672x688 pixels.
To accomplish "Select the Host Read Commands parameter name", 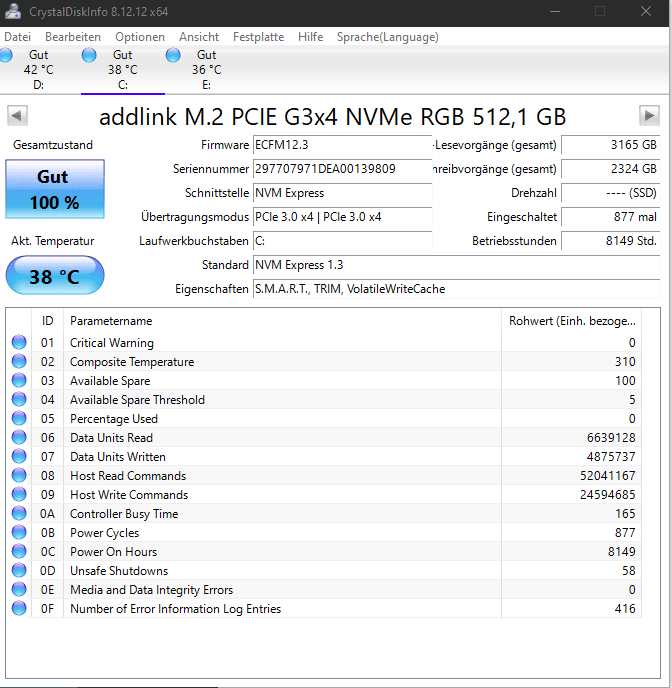I will (128, 476).
